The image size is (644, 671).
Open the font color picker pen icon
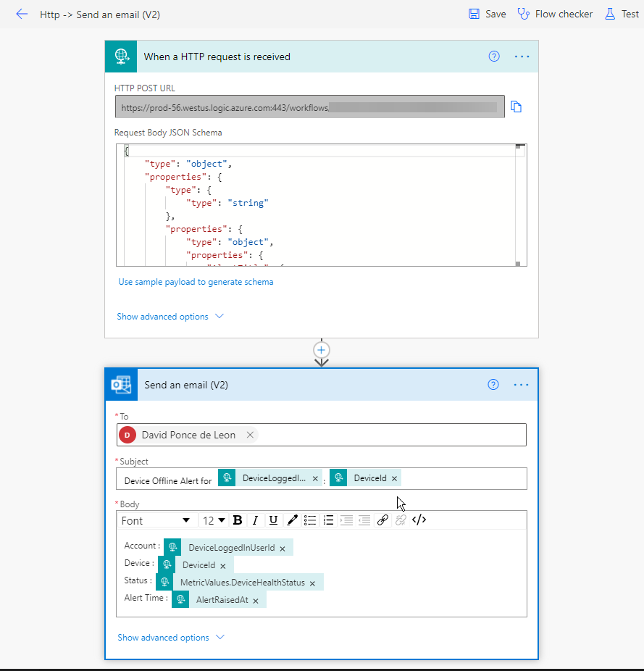(292, 520)
